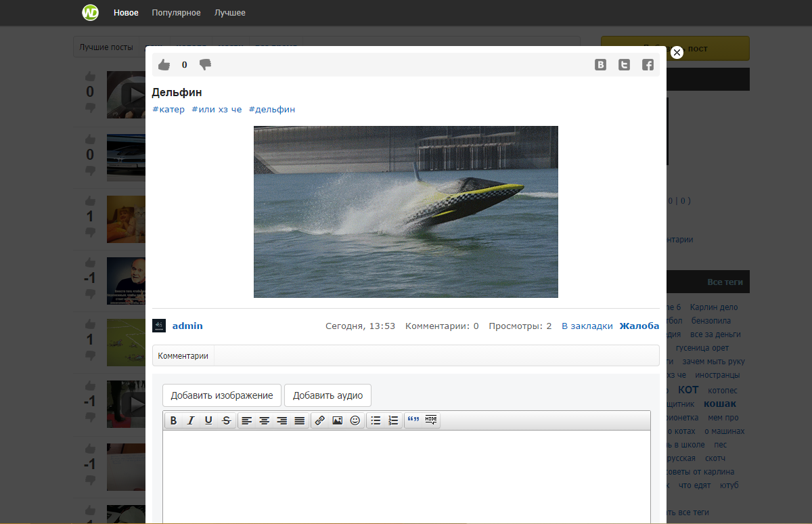Switch to the Комментарии tab
The image size is (812, 524).
(x=183, y=355)
